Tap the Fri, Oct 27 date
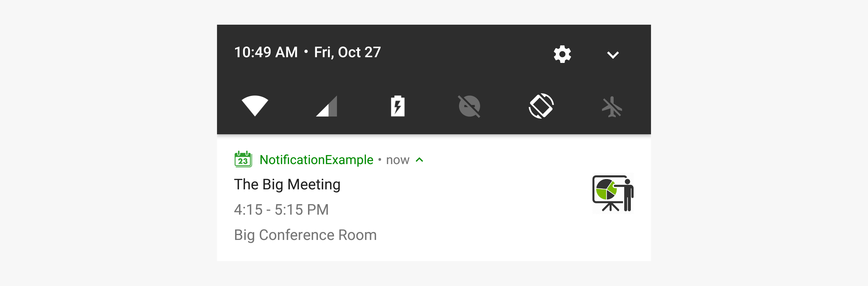 (x=348, y=52)
